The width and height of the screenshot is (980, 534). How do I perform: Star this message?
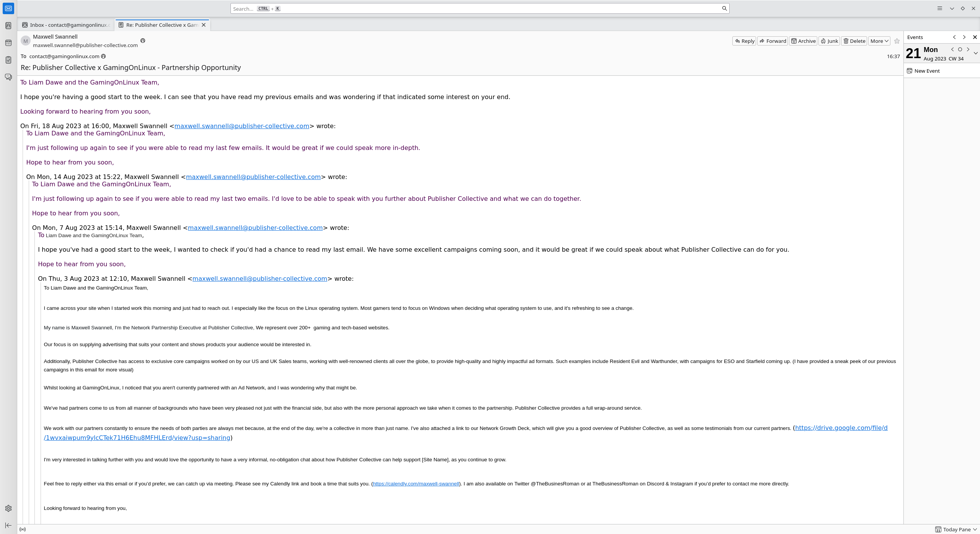pos(897,41)
